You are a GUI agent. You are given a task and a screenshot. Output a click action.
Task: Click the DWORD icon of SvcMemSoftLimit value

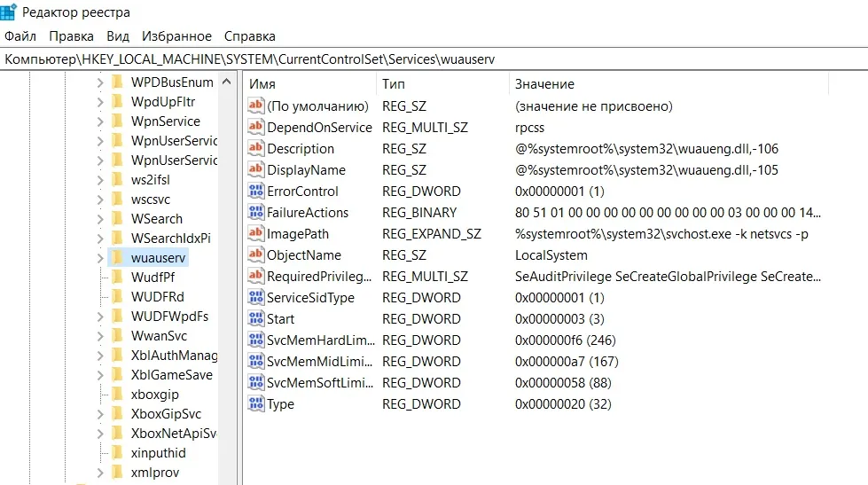click(x=255, y=382)
